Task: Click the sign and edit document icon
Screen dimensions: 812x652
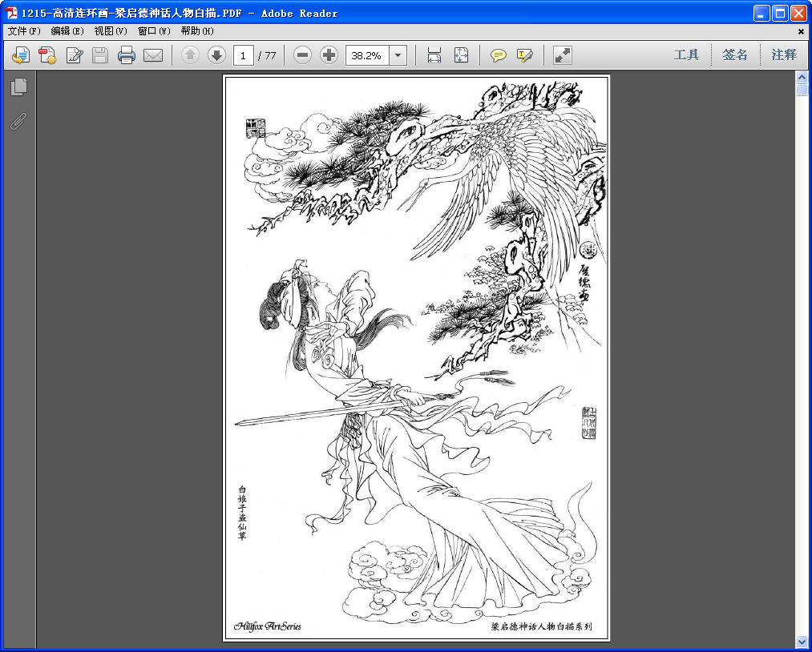Action: [75, 54]
